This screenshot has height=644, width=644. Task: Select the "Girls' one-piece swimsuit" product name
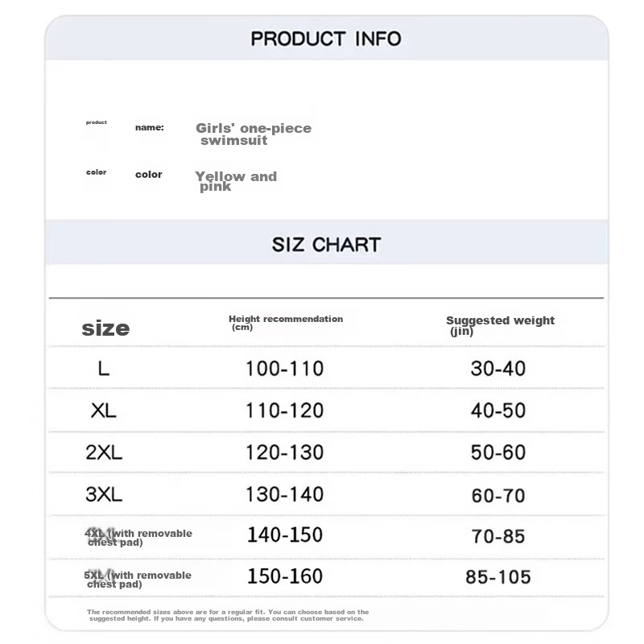click(x=253, y=134)
